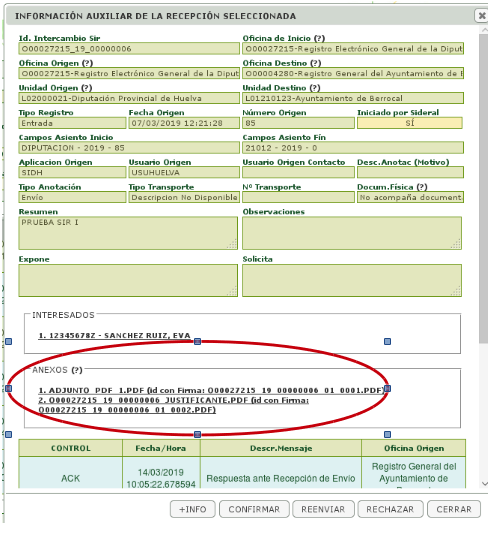Click the Resumen text area resize grip
Image resolution: width=495 pixels, height=533 pixels.
(x=233, y=244)
